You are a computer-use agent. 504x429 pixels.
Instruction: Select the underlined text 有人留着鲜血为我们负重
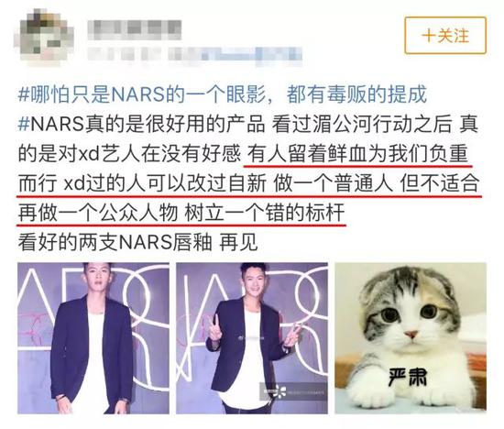click(357, 153)
